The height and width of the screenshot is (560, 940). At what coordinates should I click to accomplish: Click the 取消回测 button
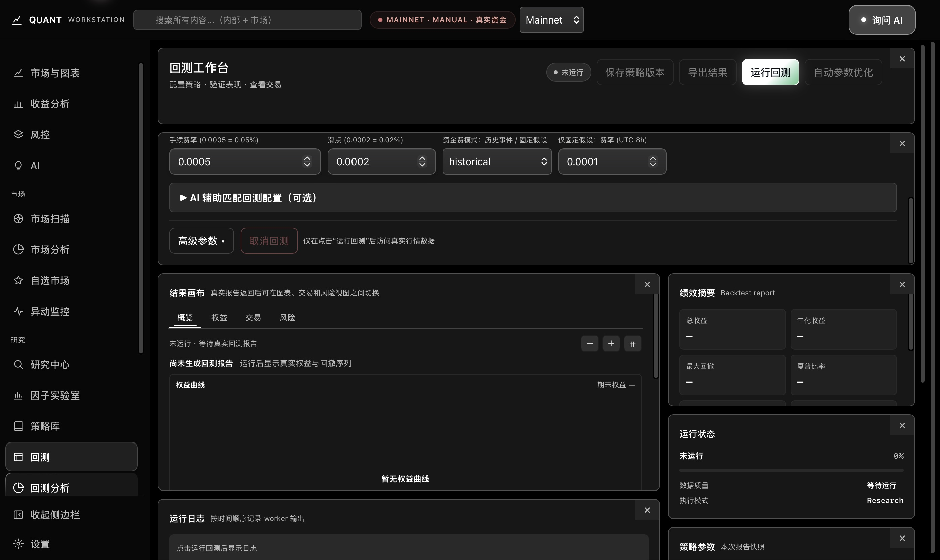click(x=269, y=241)
